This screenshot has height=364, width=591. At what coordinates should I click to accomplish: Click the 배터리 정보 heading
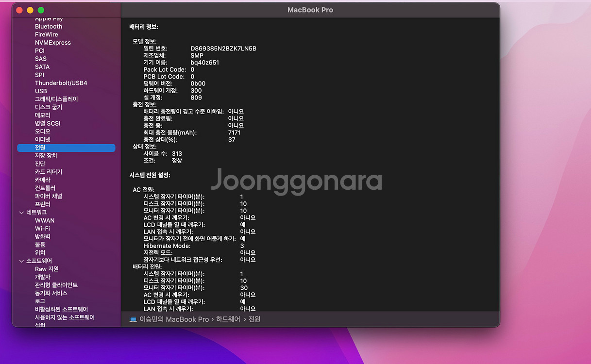pos(144,27)
